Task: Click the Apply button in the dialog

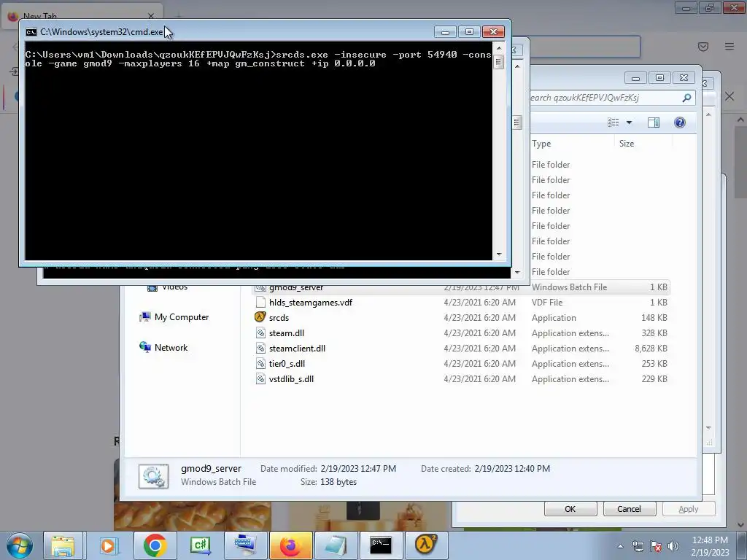Action: (x=689, y=508)
